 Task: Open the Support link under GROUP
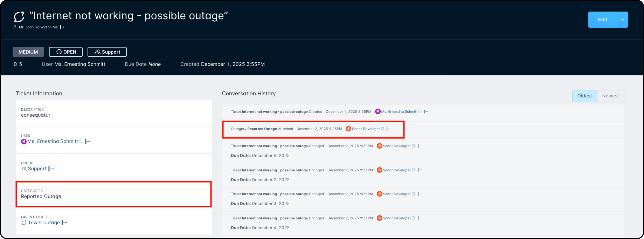pyautogui.click(x=37, y=169)
